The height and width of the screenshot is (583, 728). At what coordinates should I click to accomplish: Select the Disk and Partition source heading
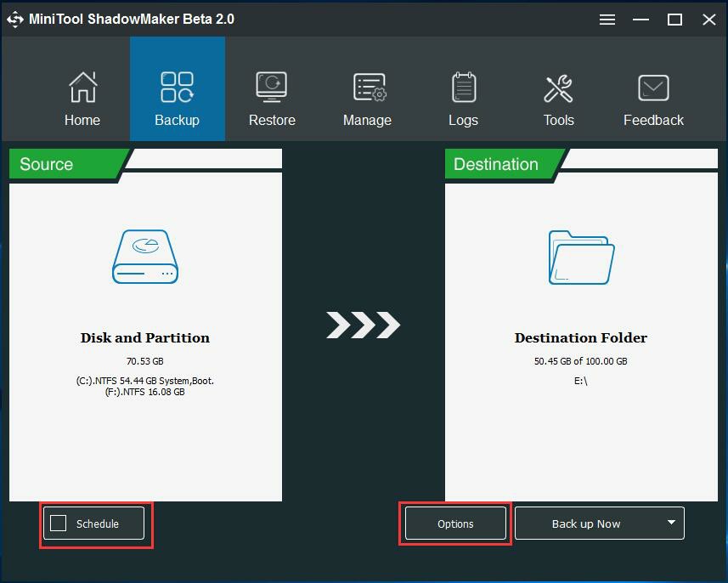145,337
